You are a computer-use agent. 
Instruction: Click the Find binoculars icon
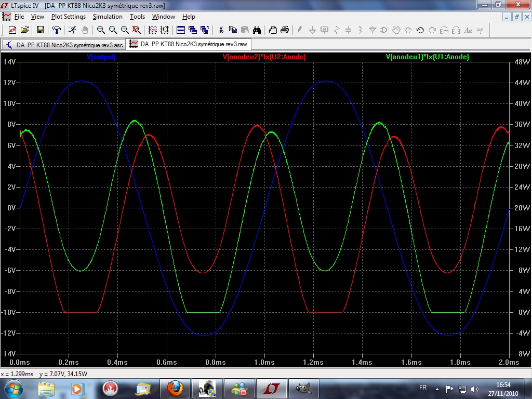coord(257,30)
